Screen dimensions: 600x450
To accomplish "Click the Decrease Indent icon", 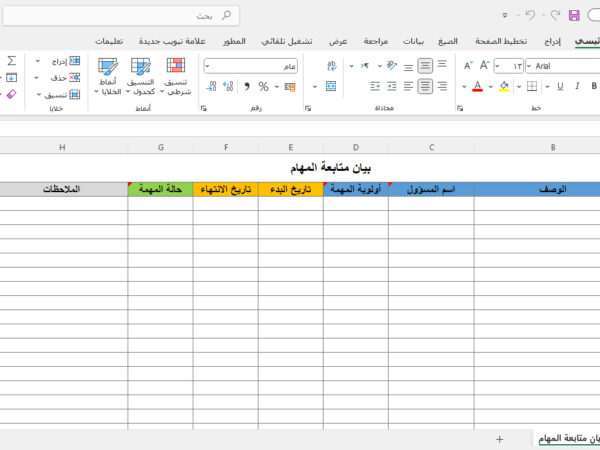I will click(x=391, y=86).
